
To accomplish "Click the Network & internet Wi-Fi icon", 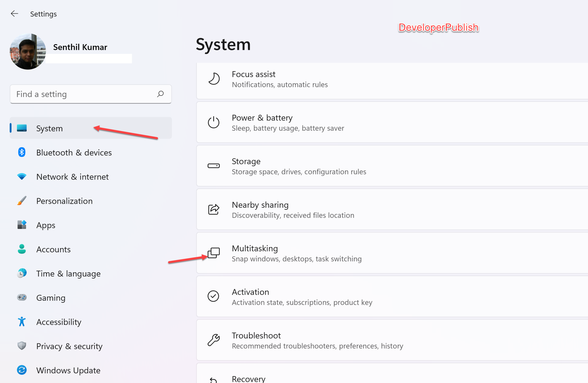I will 22,176.
